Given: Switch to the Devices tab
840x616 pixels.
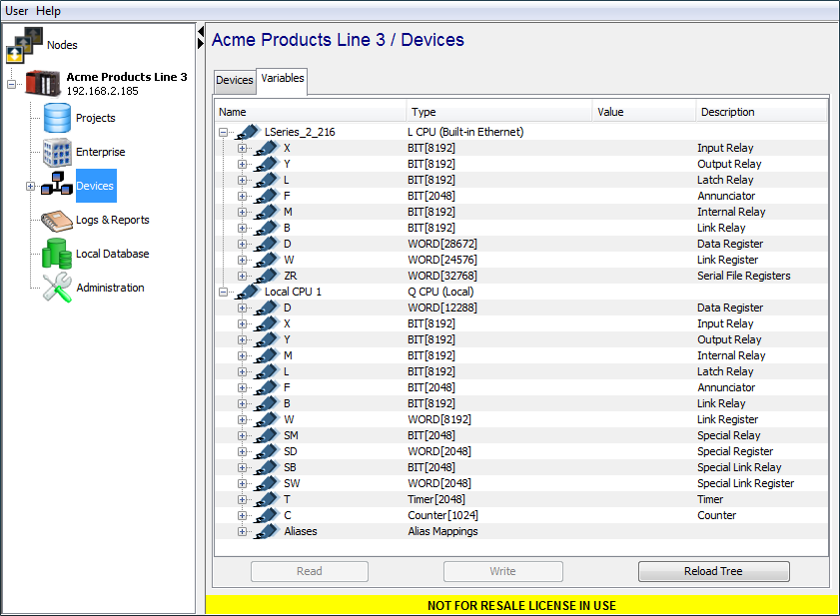Looking at the screenshot, I should coord(234,80).
